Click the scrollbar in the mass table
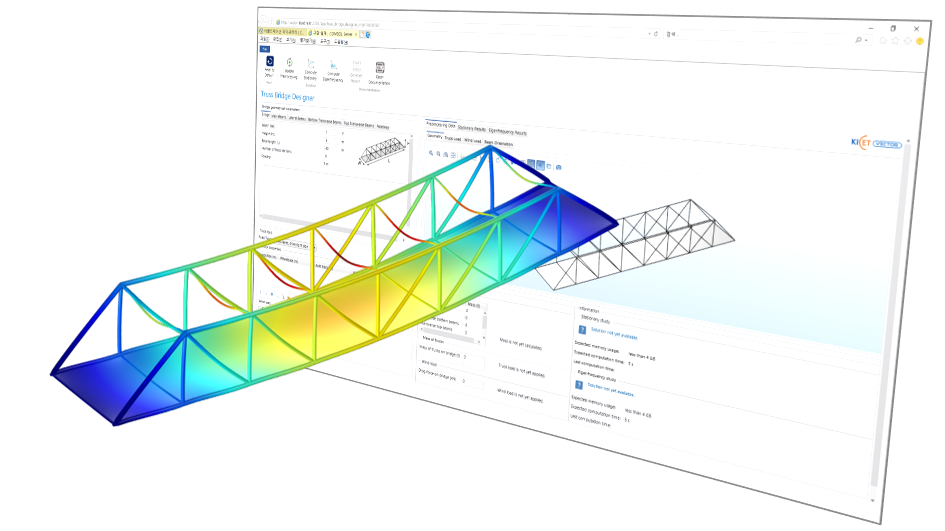This screenshot has height=531, width=945. point(486,320)
